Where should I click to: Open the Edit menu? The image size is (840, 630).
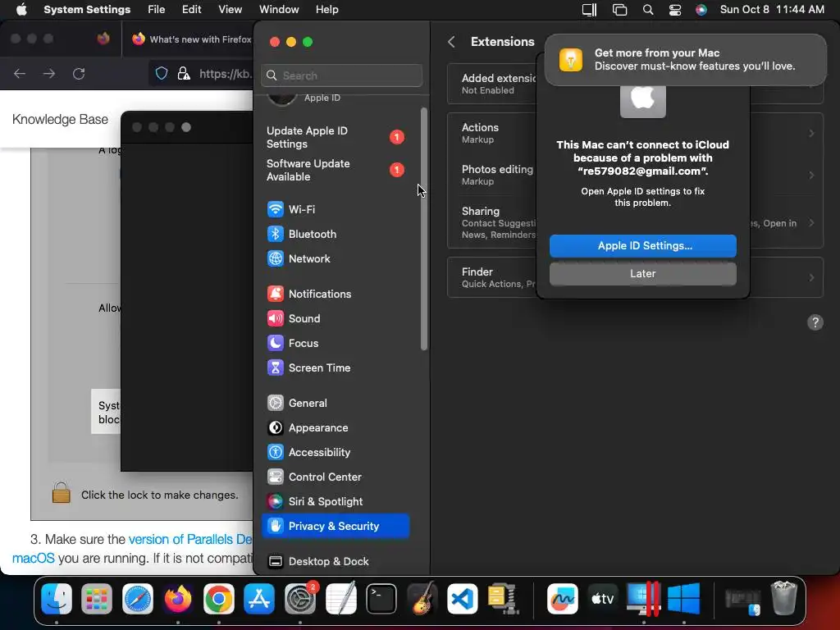[191, 10]
